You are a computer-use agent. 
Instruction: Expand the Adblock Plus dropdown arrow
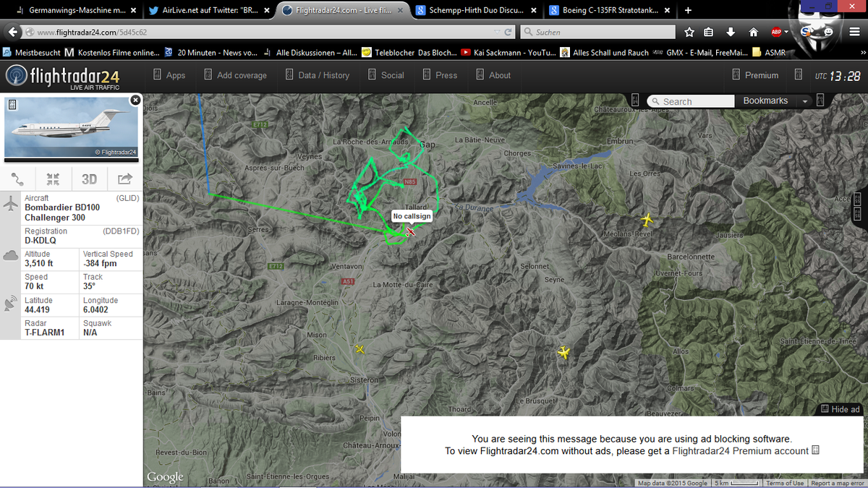pyautogui.click(x=787, y=33)
